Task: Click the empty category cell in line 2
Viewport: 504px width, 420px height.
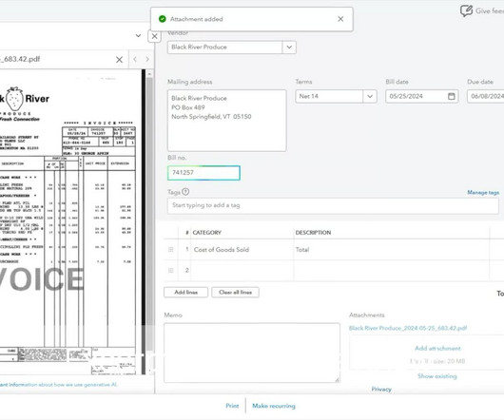Action: [x=242, y=271]
